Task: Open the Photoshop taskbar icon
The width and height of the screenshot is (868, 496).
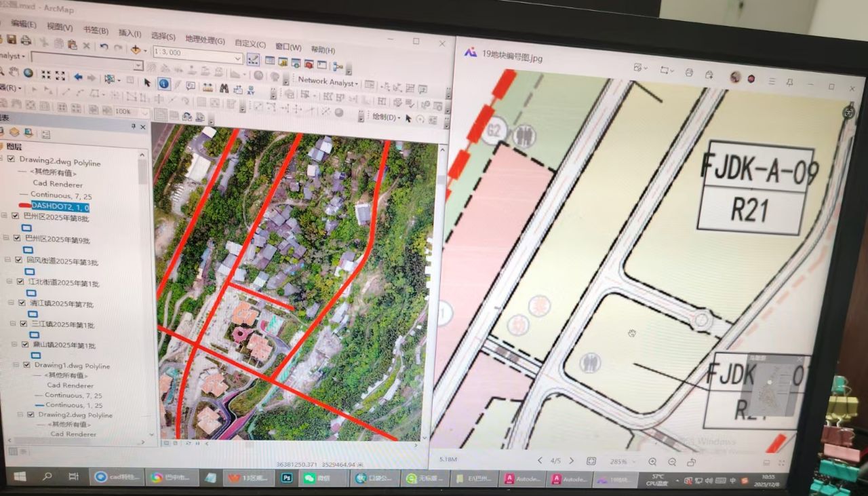Action: (287, 478)
